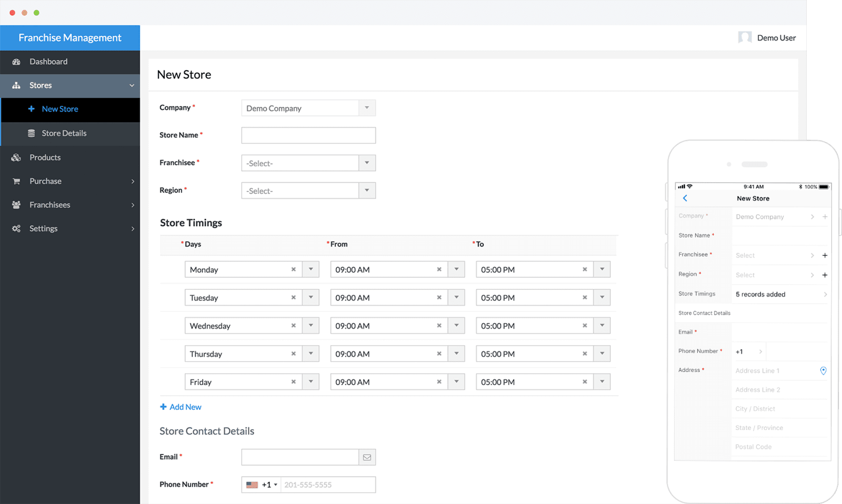Focus the Phone Number input field

coord(328,485)
